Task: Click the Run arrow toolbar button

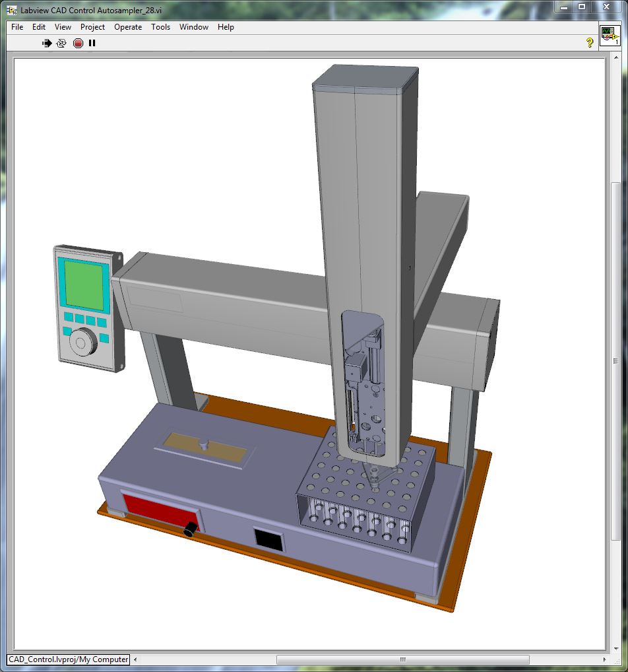Action: click(47, 43)
